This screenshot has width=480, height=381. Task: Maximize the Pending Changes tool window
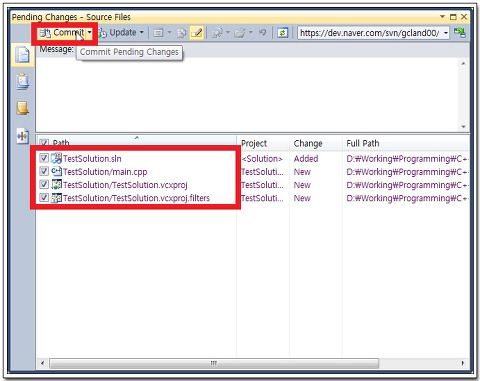pos(453,17)
